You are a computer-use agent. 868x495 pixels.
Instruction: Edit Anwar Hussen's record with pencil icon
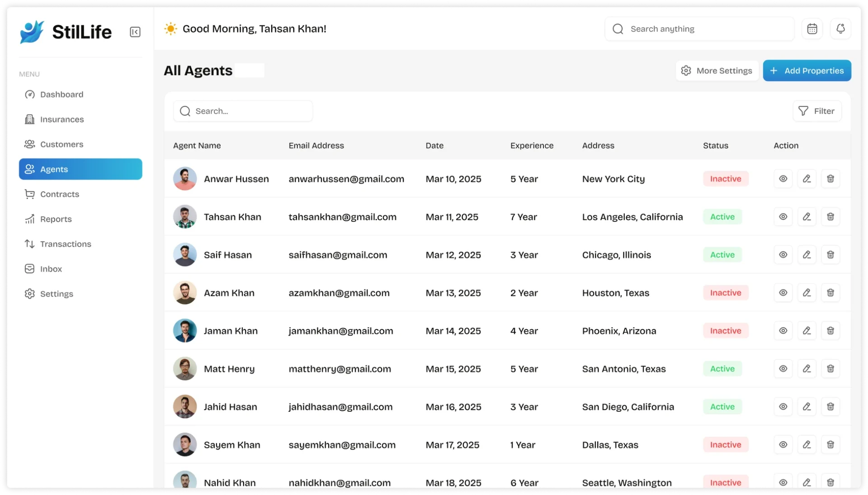pyautogui.click(x=807, y=179)
